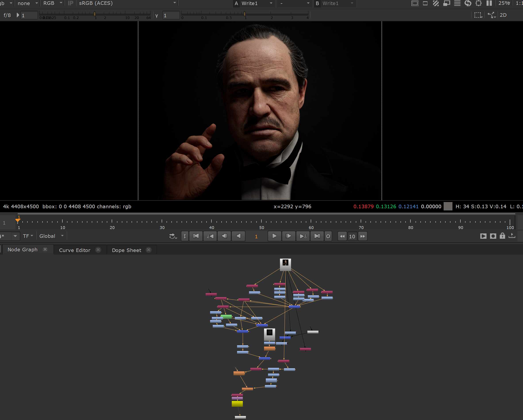Image resolution: width=523 pixels, height=420 pixels.
Task: Expand the gain arrow next to f/8
Action: (x=18, y=15)
